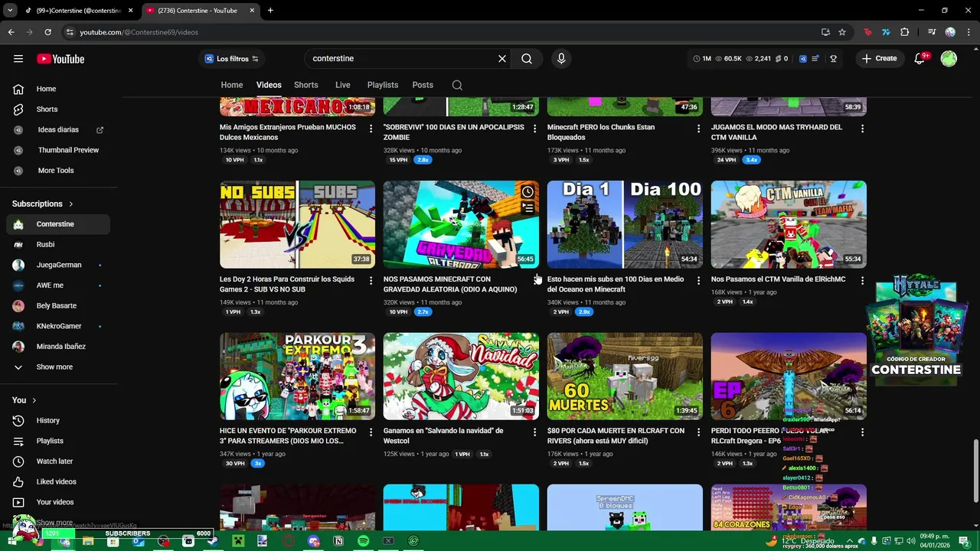Expand the You section chevron
The image size is (980, 551).
[x=34, y=400]
